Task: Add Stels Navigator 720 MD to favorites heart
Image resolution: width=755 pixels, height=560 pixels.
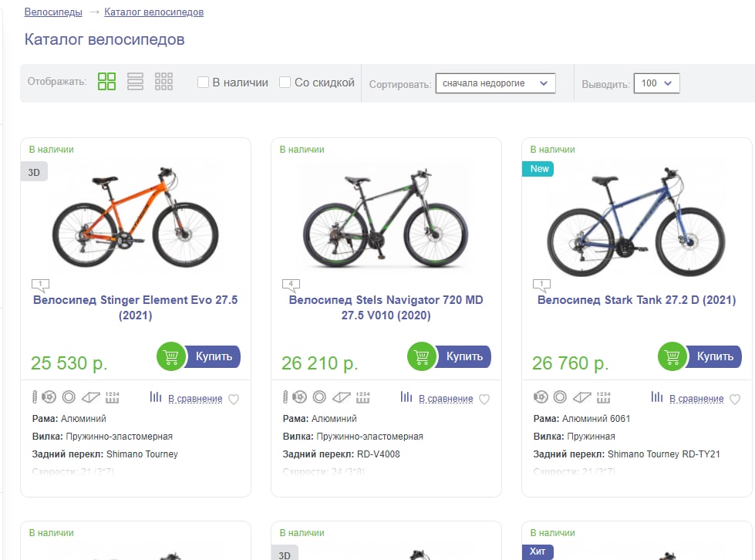Action: pos(484,400)
